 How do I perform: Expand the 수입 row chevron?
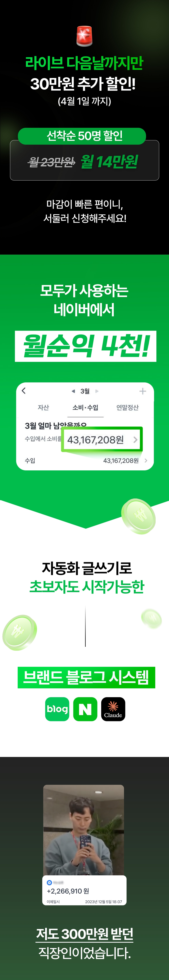tap(146, 461)
